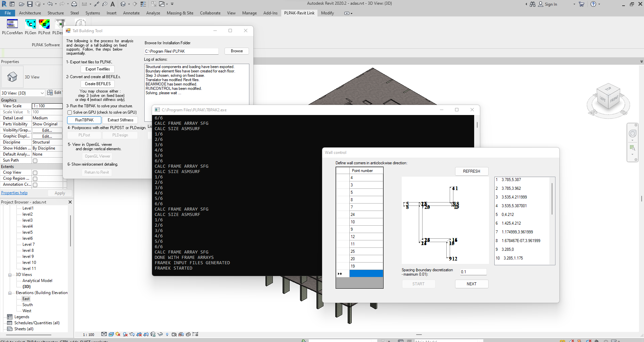
Task: Click the Export Textfiles button
Action: [98, 69]
